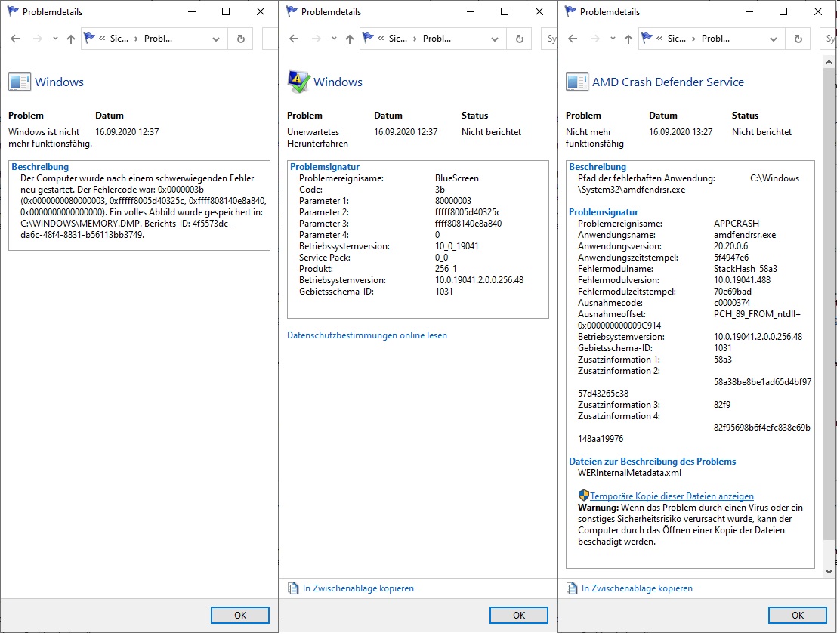Go back in the first Problemdetails window
The height and width of the screenshot is (636, 840).
tap(16, 39)
